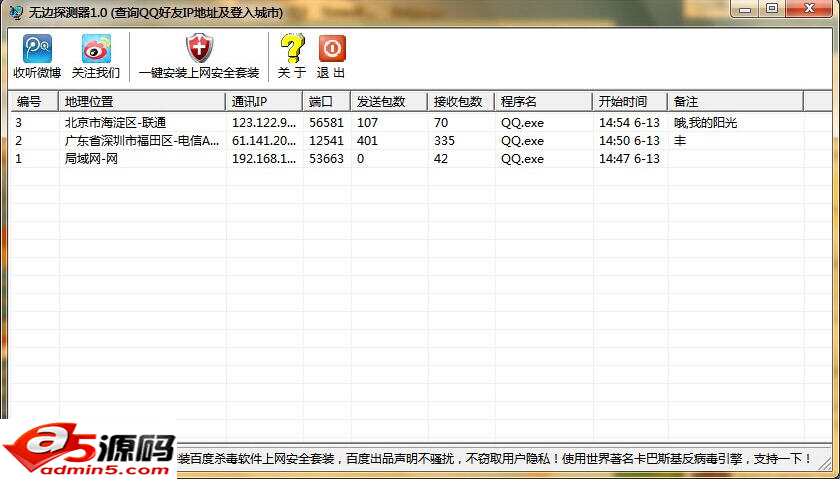Minimize the 无边探测器 window
The width and height of the screenshot is (840, 479).
[745, 9]
